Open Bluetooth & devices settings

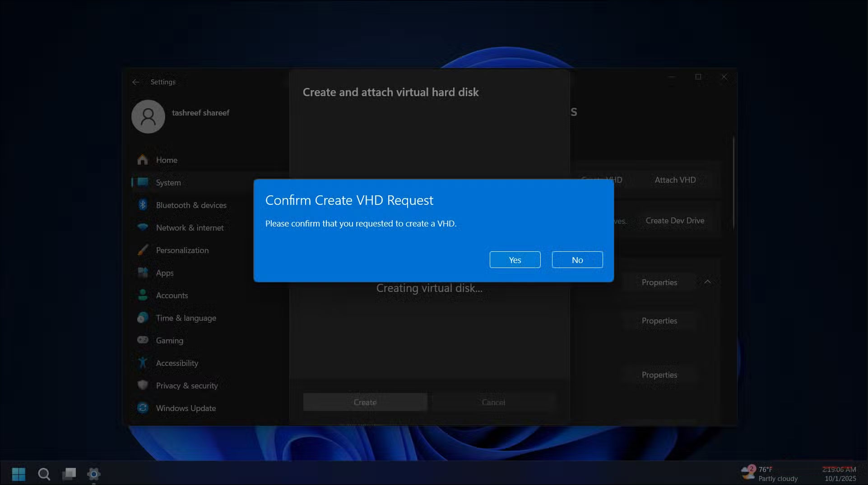click(191, 205)
